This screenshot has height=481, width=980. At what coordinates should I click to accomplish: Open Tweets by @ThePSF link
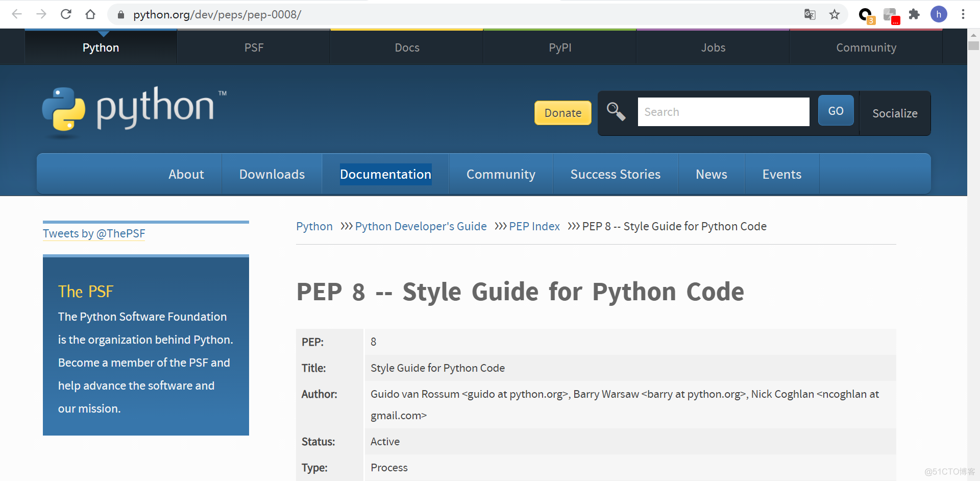(94, 233)
